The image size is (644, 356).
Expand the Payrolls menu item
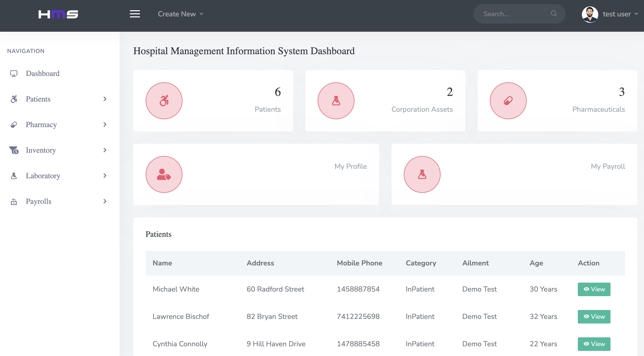[x=105, y=201]
